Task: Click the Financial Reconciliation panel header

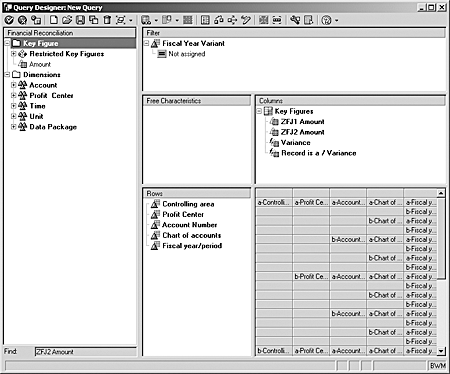Action: 70,33
